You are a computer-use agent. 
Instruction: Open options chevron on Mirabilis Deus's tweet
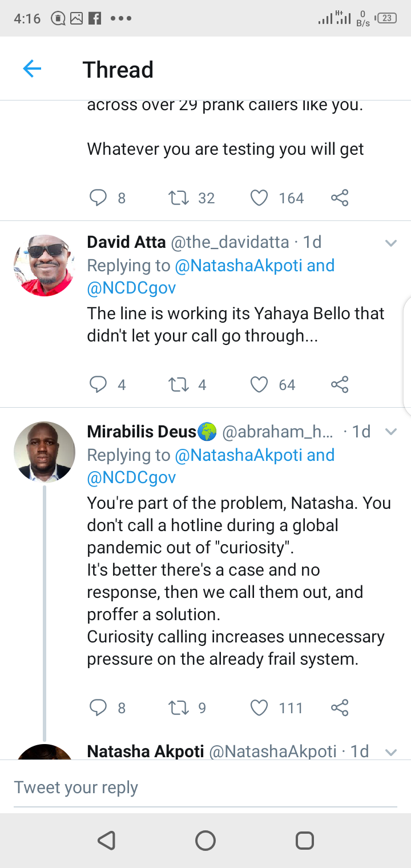coord(391,432)
